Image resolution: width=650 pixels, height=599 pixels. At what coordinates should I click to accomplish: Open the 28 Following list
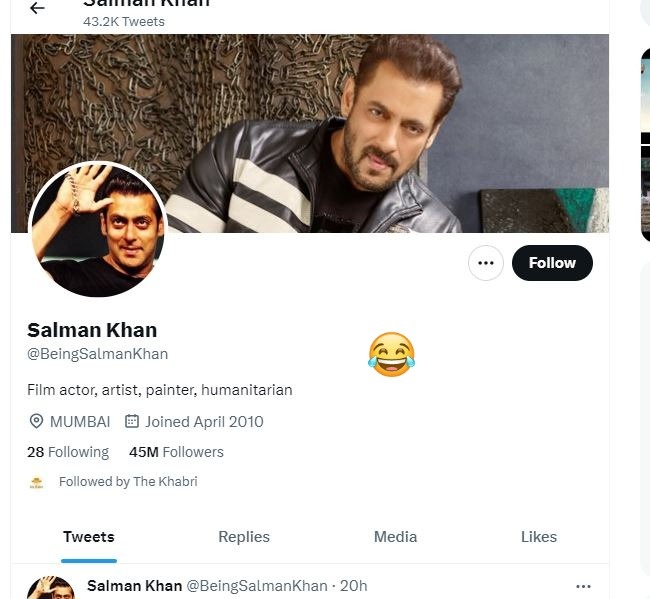[68, 452]
